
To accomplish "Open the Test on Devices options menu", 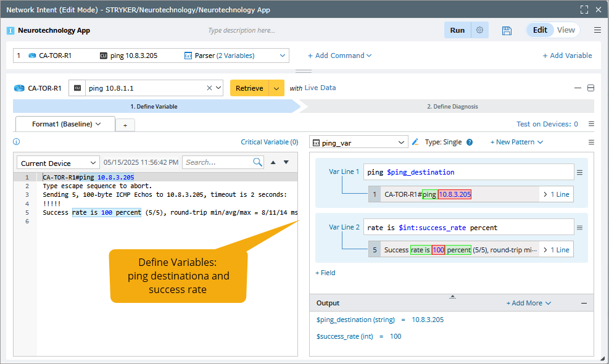I will 591,124.
